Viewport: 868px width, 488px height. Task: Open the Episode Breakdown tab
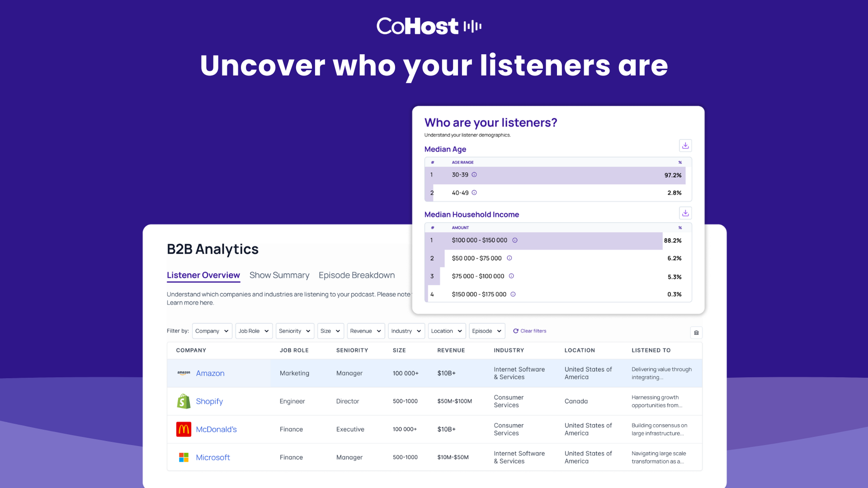[357, 275]
